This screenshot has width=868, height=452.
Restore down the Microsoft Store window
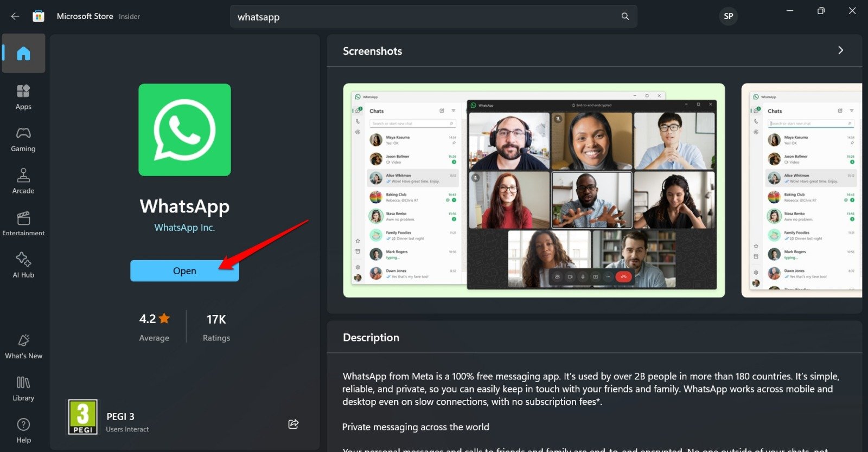pyautogui.click(x=821, y=11)
